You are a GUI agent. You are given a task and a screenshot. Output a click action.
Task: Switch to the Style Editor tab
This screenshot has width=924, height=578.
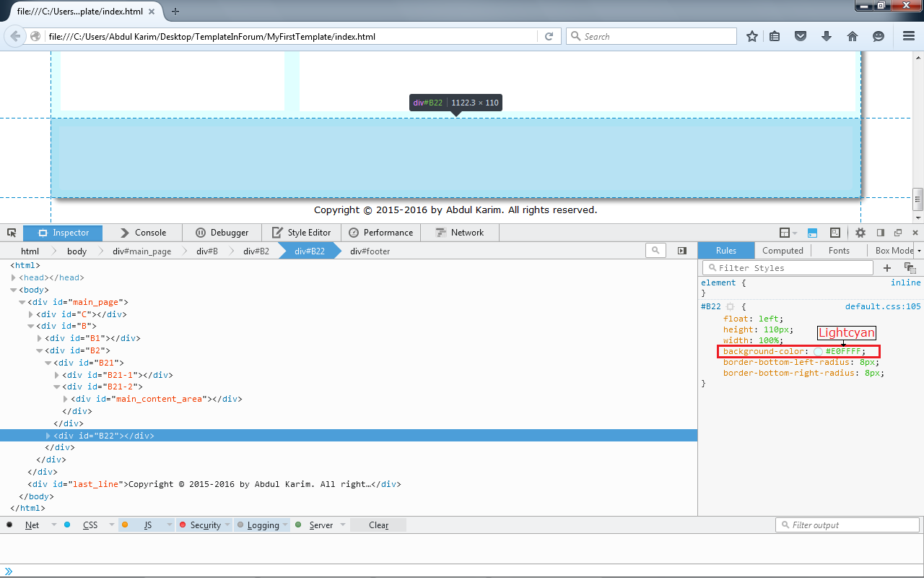pyautogui.click(x=301, y=233)
